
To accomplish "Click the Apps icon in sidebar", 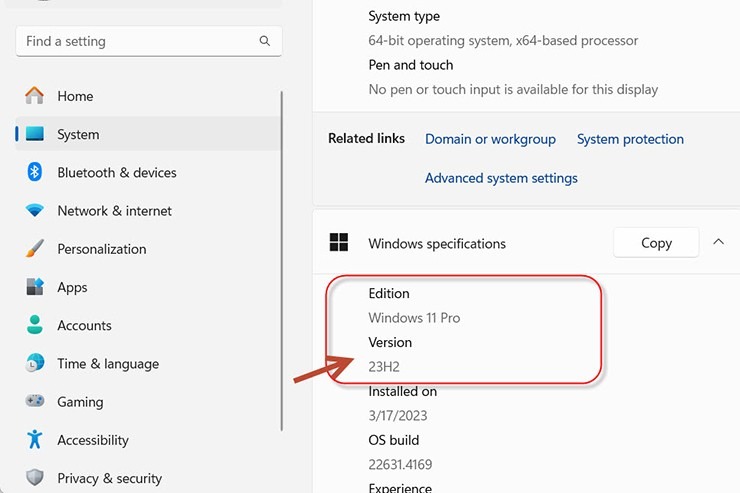I will (35, 287).
